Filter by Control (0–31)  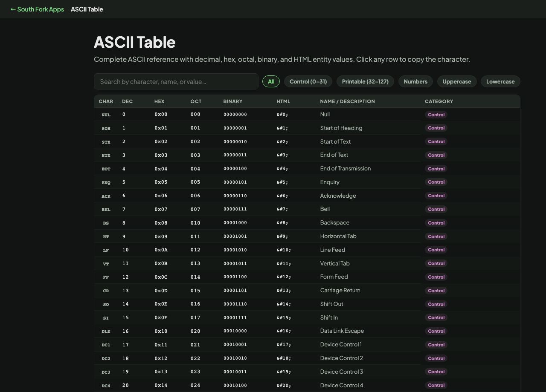308,81
